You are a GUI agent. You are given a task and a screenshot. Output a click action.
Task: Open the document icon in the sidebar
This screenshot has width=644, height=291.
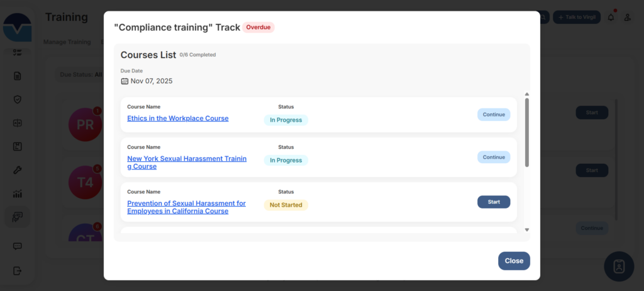pos(18,76)
